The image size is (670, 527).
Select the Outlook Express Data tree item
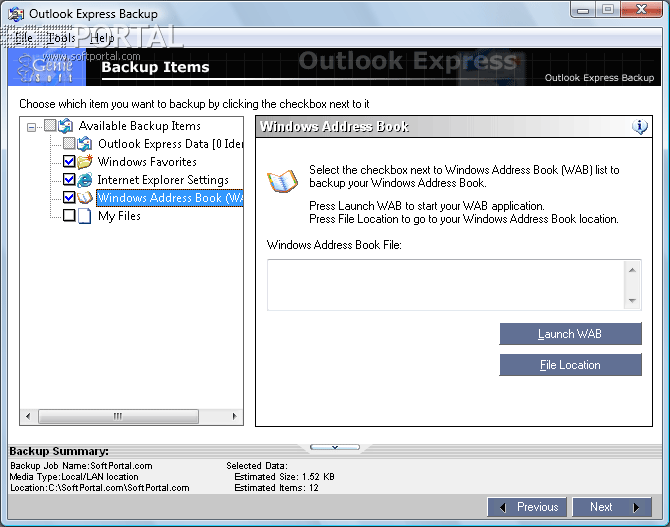click(170, 144)
